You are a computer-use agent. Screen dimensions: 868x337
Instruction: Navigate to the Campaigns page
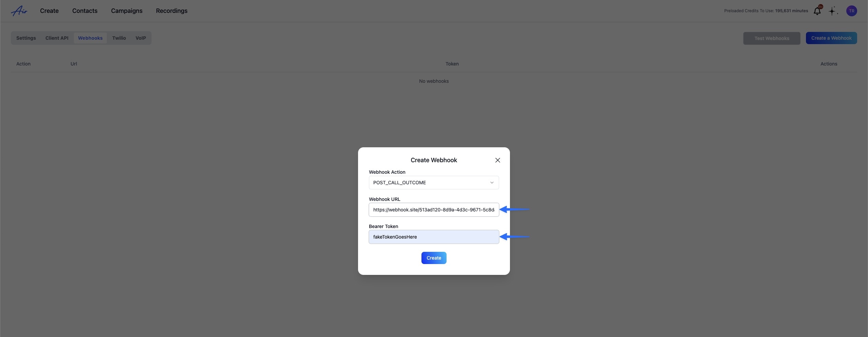pyautogui.click(x=126, y=11)
